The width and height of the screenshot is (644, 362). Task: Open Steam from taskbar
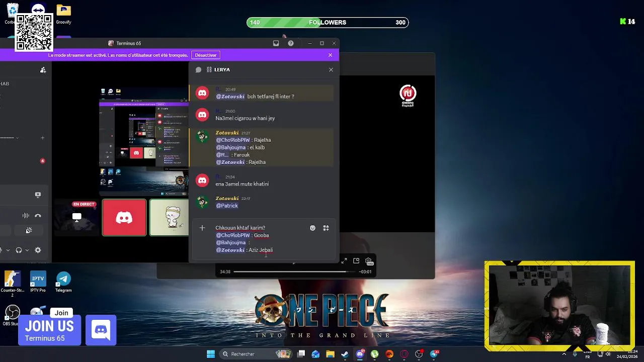coord(345,354)
